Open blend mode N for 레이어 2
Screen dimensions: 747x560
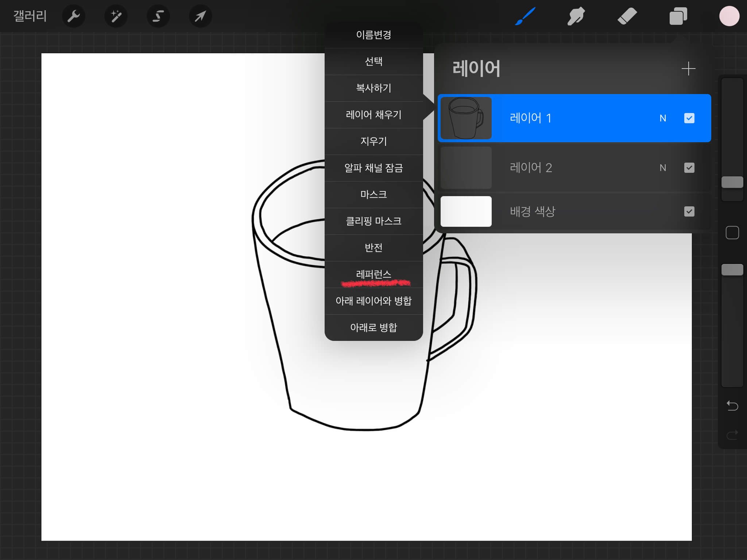(663, 168)
